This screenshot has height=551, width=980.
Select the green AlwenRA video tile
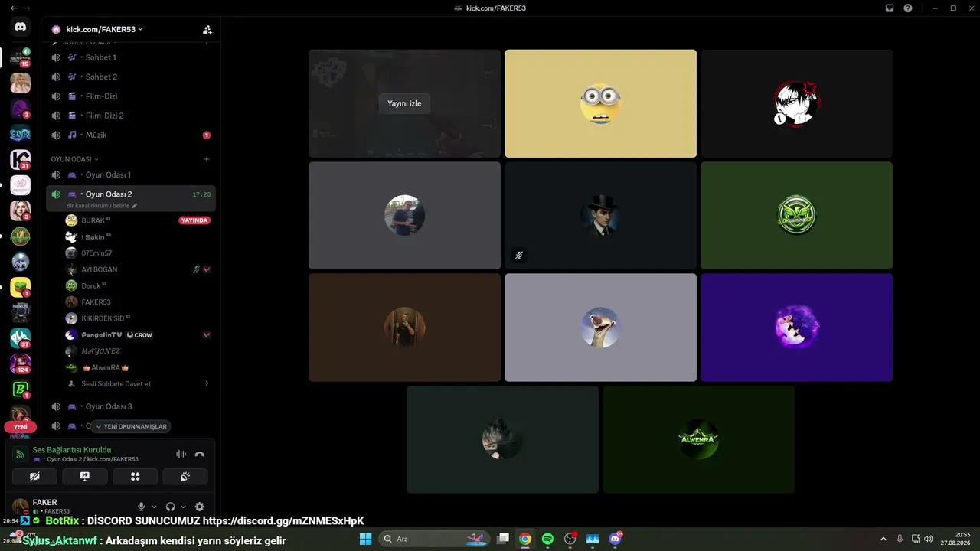[698, 439]
